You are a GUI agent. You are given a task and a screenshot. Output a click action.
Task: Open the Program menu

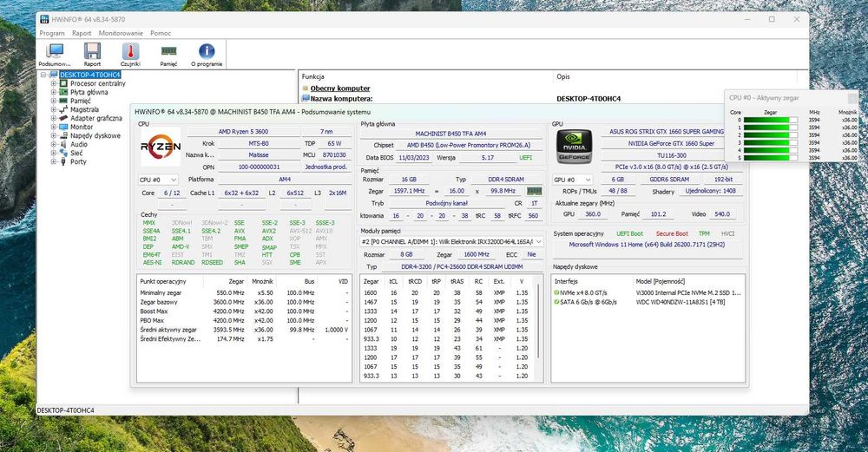coord(52,33)
